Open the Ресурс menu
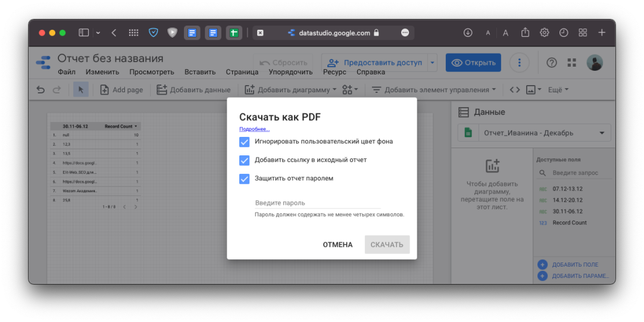This screenshot has height=322, width=644. point(334,72)
